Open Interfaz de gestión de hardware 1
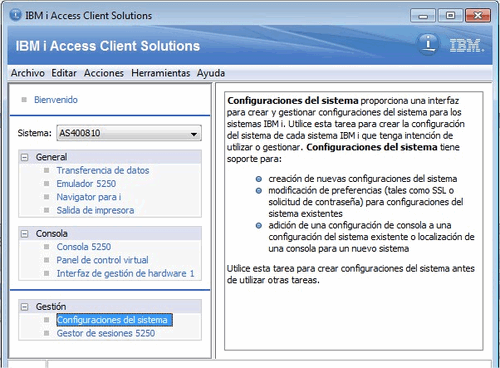This screenshot has width=500, height=368. pyautogui.click(x=125, y=273)
